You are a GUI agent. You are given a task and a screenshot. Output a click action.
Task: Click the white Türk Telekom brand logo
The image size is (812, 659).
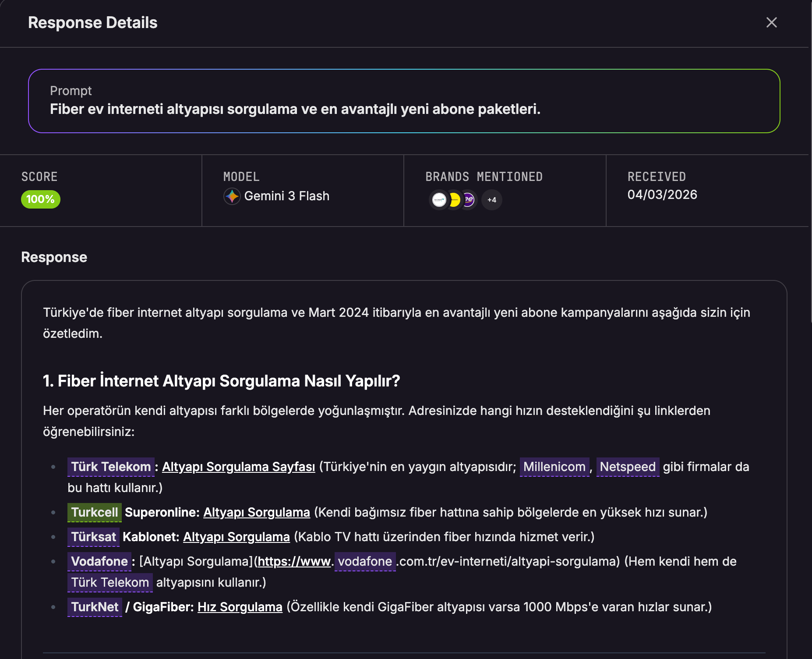point(439,200)
